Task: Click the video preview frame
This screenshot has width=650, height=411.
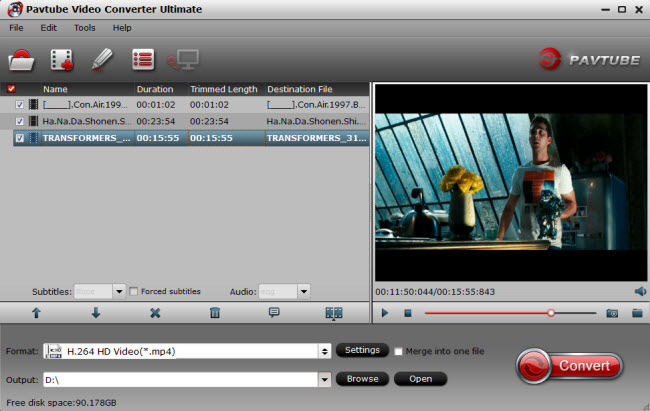Action: (x=511, y=182)
